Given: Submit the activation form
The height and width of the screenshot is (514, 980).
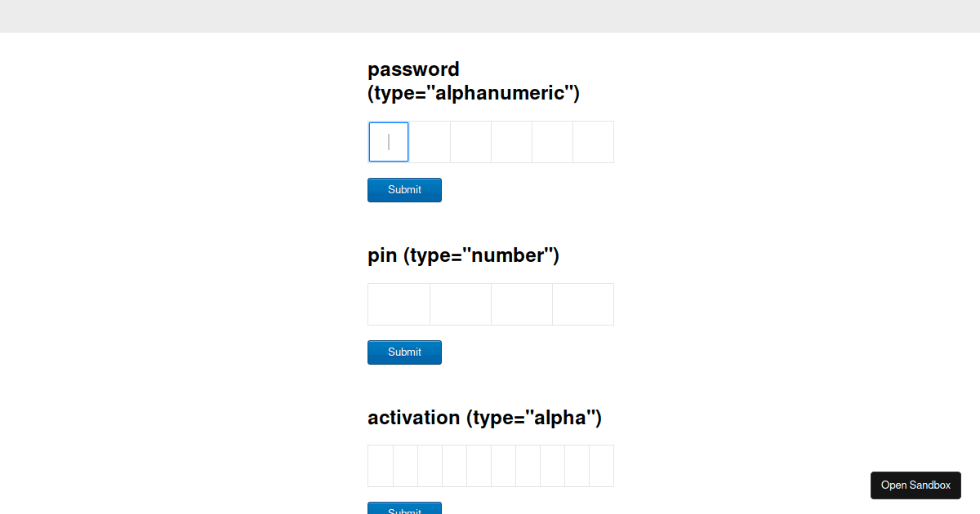Looking at the screenshot, I should 404,509.
